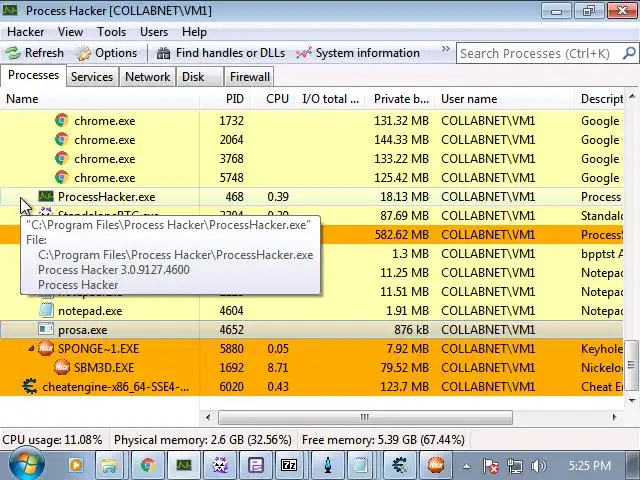The height and width of the screenshot is (480, 640).
Task: Expand toolbar overflow chevron
Action: pos(445,49)
